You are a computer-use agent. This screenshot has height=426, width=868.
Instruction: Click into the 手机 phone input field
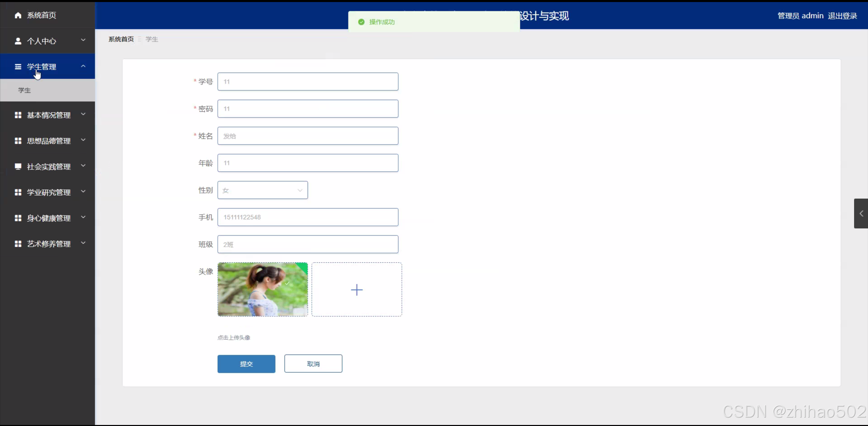pos(308,217)
